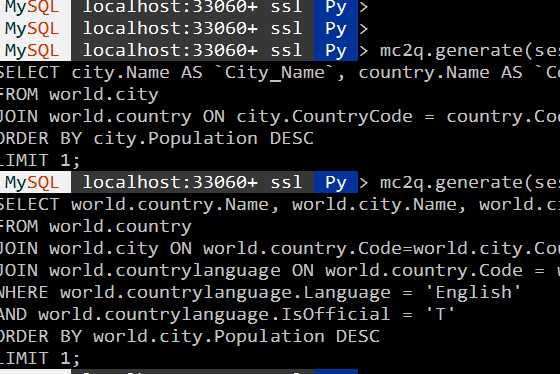This screenshot has width=560, height=374.
Task: Click 'world.country' in the 'JOIN world.country ON' line
Action: 120,117
